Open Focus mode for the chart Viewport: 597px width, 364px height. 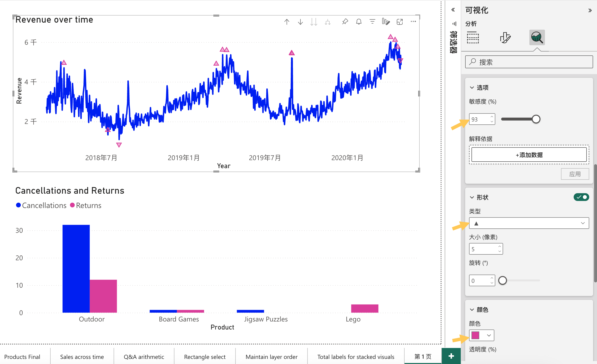(x=400, y=22)
